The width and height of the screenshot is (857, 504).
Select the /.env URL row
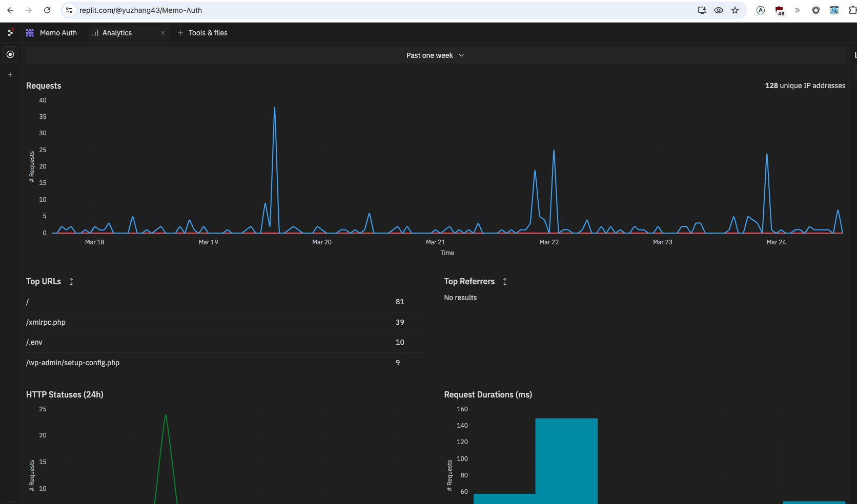coord(227,342)
